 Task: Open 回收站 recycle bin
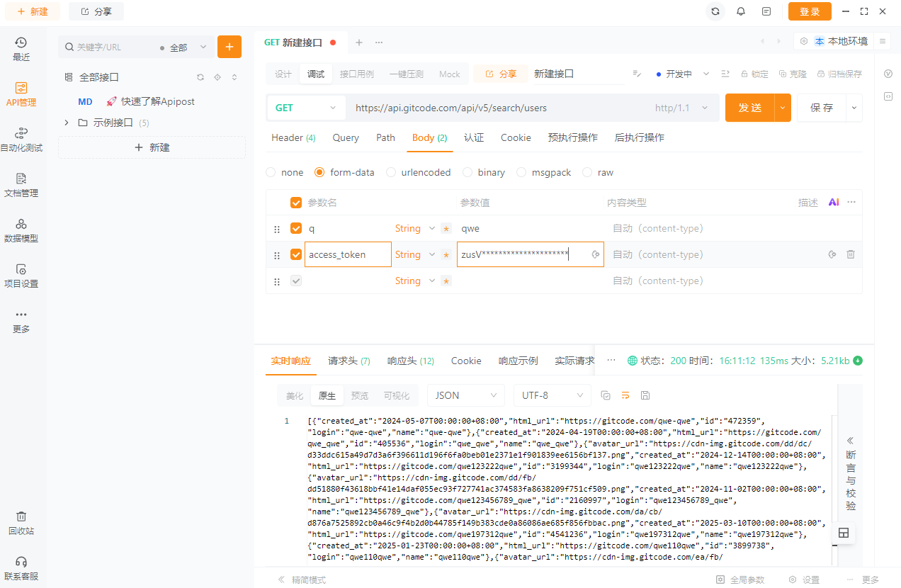[x=21, y=523]
